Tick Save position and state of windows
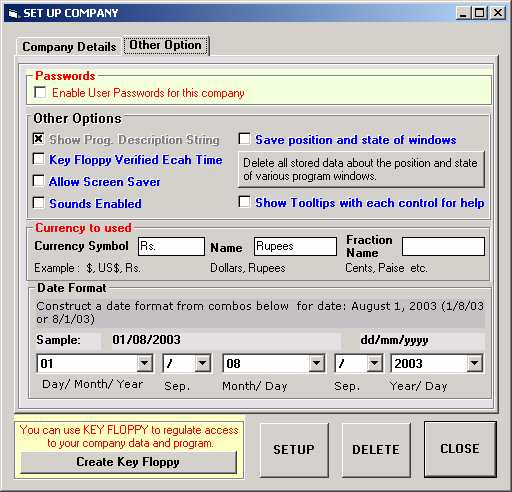 (245, 139)
